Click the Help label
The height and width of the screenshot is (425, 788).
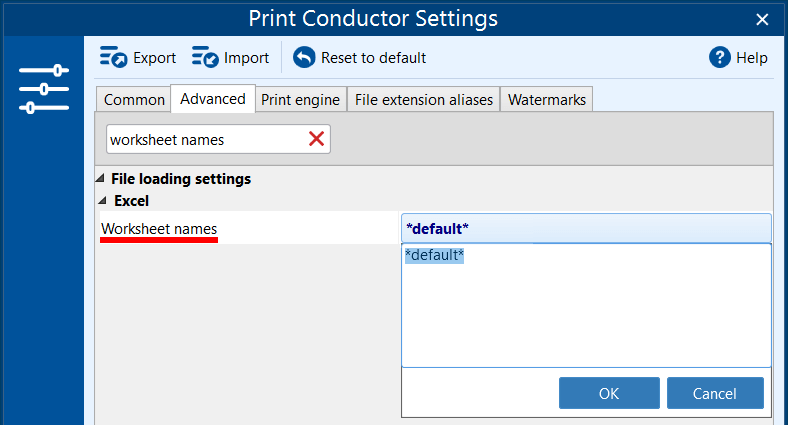coord(752,58)
